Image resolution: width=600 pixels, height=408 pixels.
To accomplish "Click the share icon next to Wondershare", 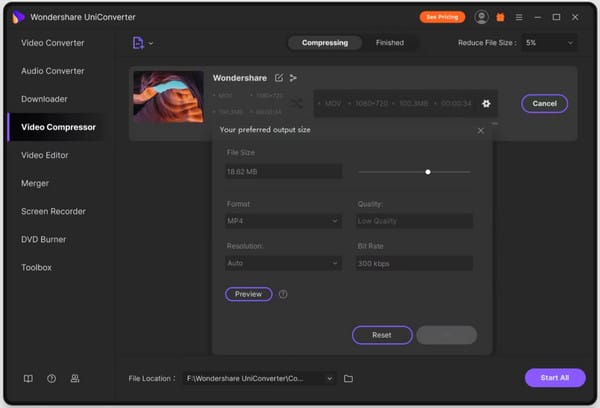I will 293,78.
